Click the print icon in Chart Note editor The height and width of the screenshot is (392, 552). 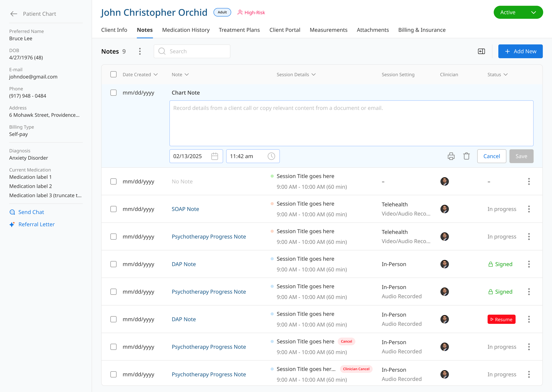(x=451, y=156)
